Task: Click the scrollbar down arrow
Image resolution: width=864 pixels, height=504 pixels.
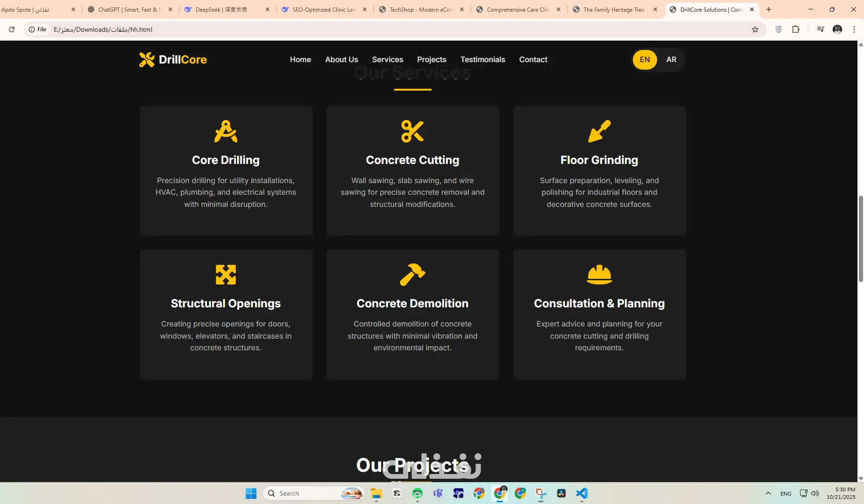Action: pyautogui.click(x=861, y=478)
